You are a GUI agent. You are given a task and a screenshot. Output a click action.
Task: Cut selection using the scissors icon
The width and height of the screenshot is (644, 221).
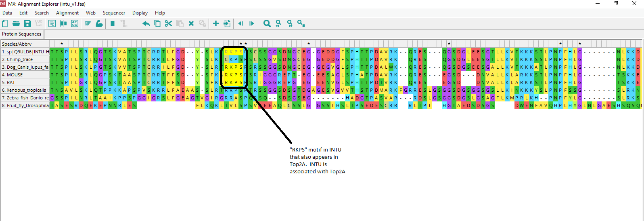169,23
